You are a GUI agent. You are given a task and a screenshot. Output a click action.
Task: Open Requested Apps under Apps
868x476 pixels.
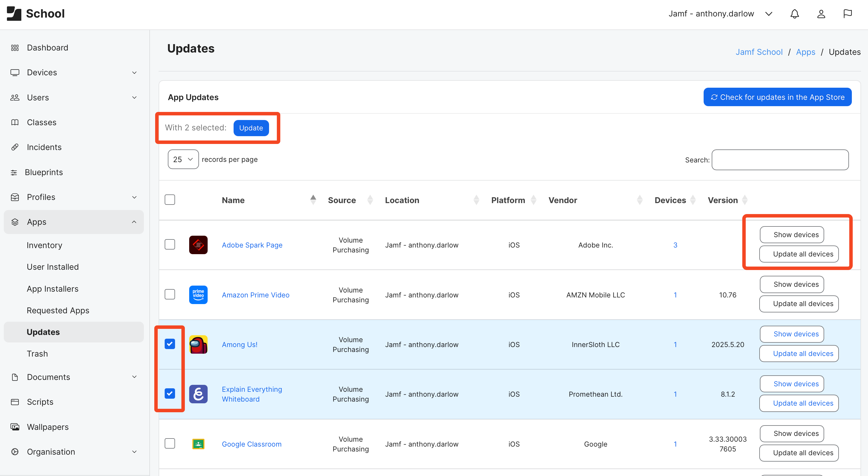pos(58,310)
